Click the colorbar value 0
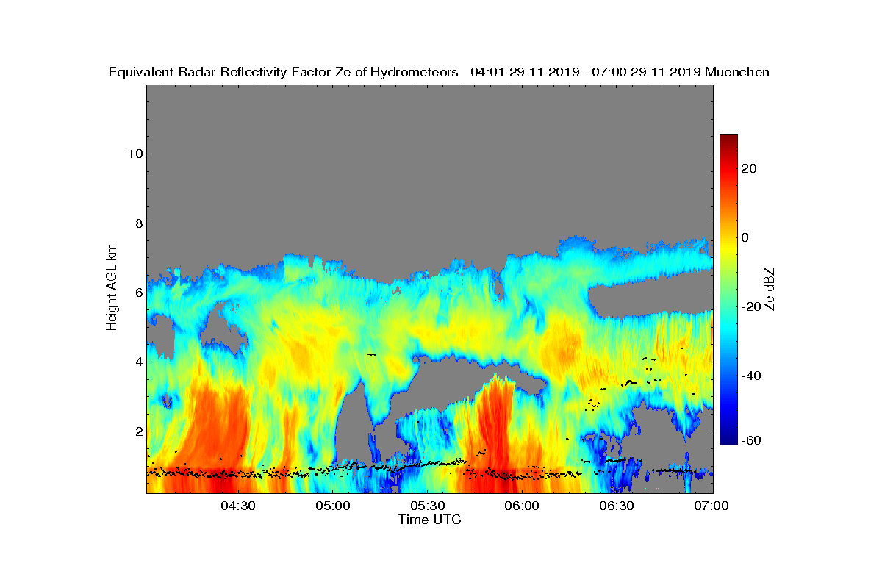This screenshot has height=588, width=882. (x=746, y=237)
